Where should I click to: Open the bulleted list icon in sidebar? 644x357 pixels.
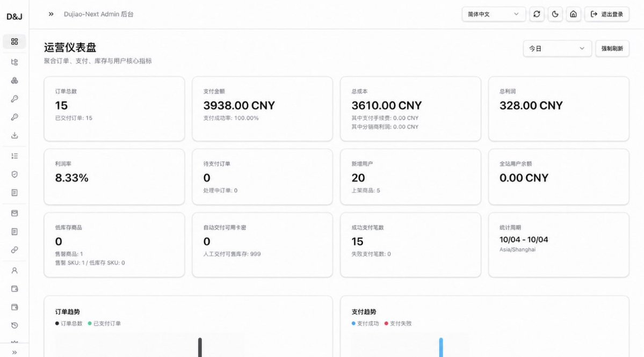pos(15,156)
